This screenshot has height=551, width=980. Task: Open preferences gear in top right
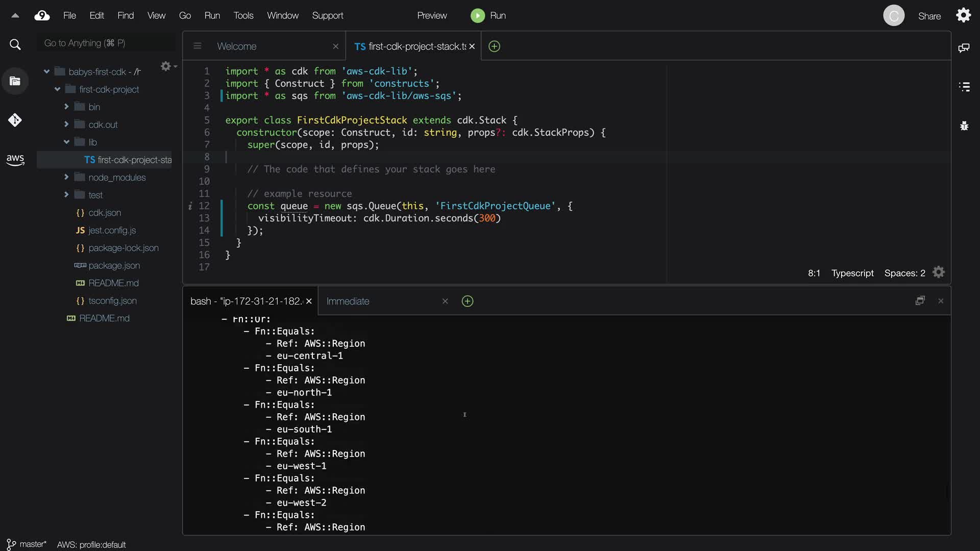pyautogui.click(x=963, y=15)
